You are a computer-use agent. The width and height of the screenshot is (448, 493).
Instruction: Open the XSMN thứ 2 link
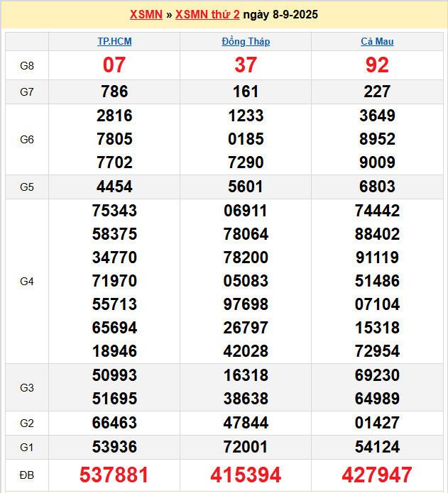click(x=207, y=14)
